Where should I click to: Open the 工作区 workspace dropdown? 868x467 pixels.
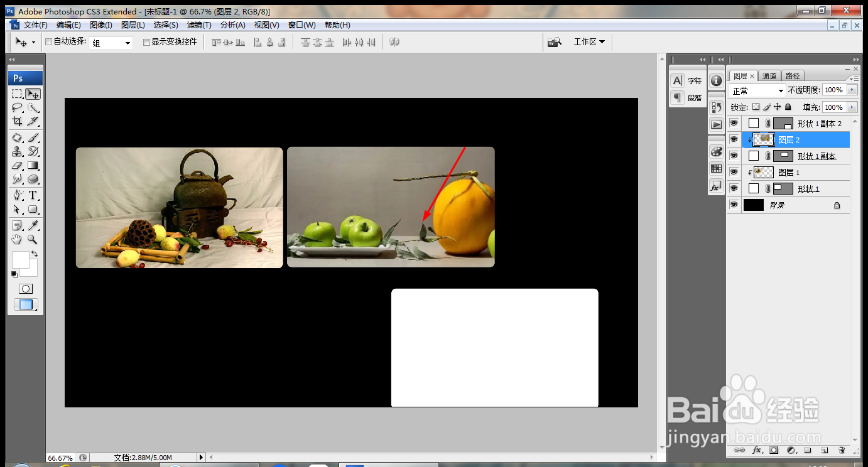(x=589, y=42)
